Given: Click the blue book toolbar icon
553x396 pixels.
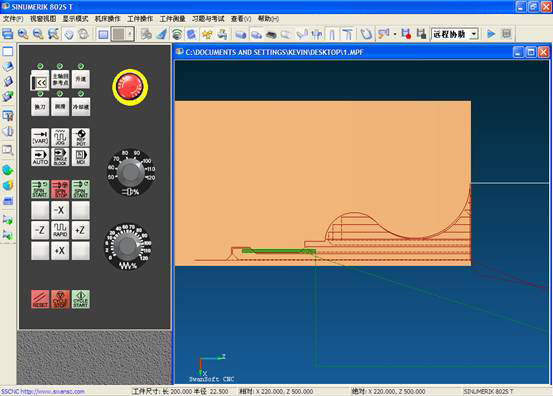Looking at the screenshot, I should click(x=192, y=34).
